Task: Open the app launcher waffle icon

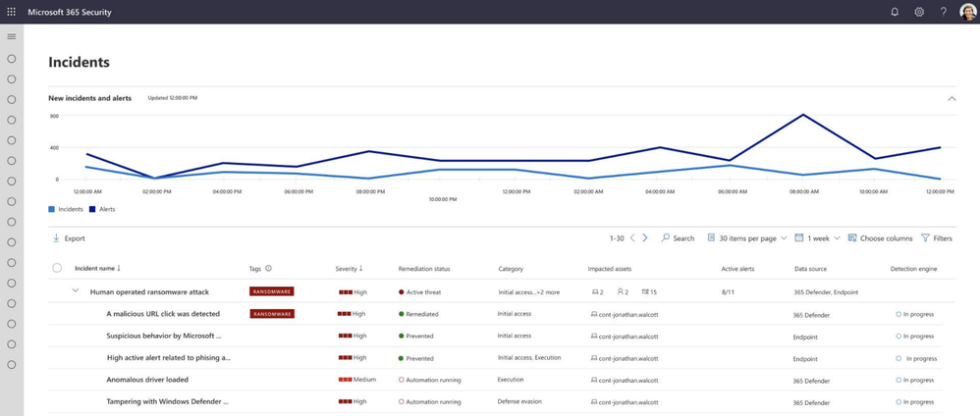Action: pos(11,12)
